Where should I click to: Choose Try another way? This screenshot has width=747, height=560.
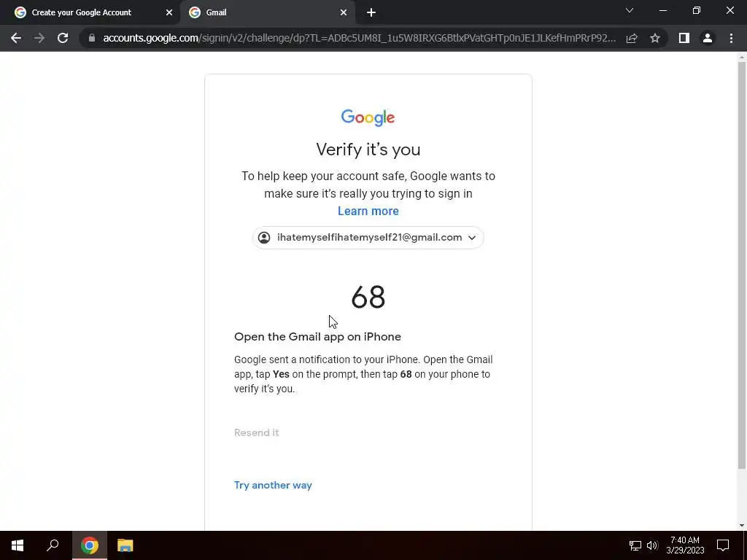pos(273,485)
